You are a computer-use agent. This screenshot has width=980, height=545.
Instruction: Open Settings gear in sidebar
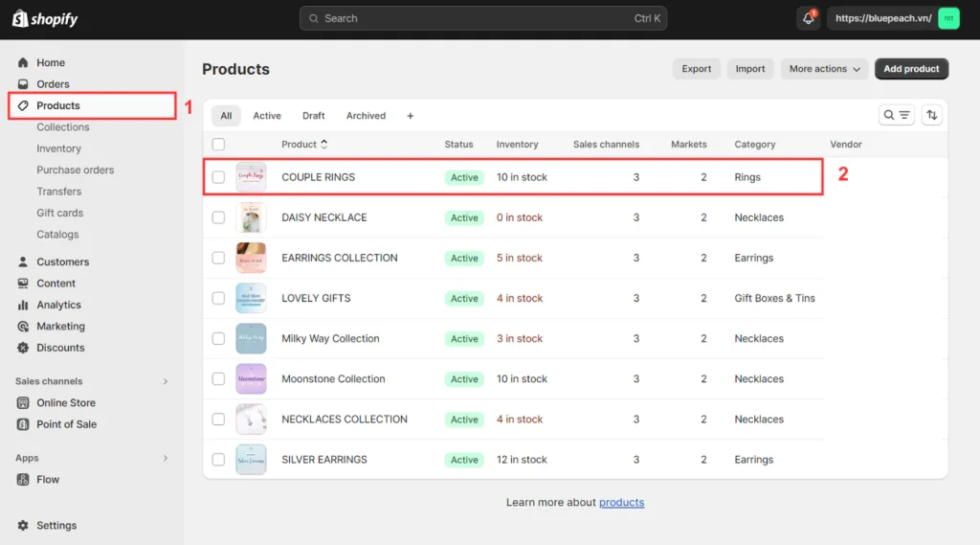(x=24, y=525)
